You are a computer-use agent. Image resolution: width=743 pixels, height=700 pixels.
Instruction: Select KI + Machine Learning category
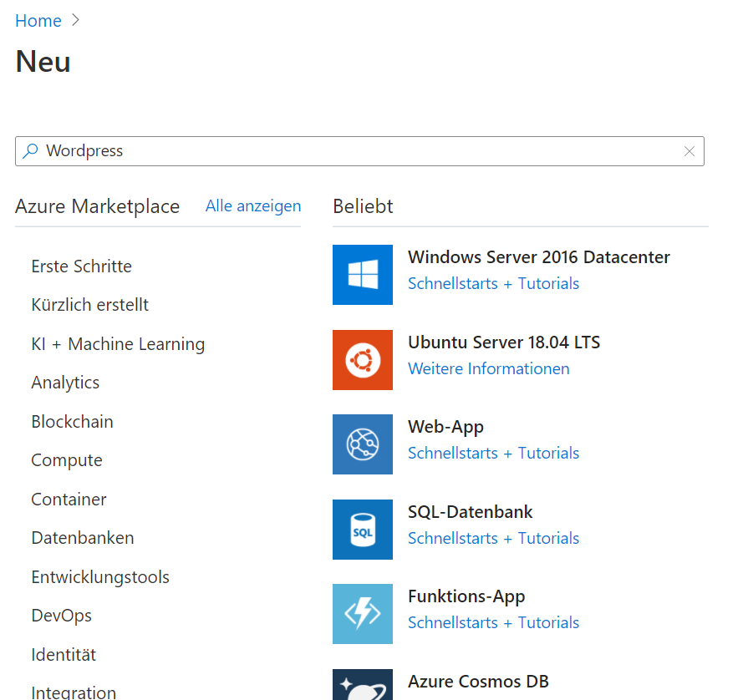118,344
